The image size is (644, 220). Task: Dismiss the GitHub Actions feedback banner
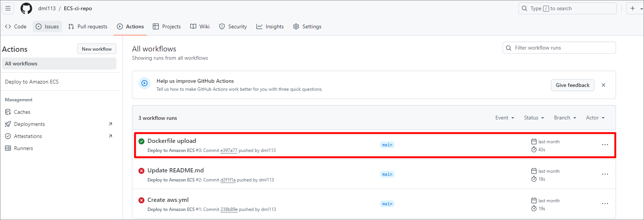tap(604, 85)
